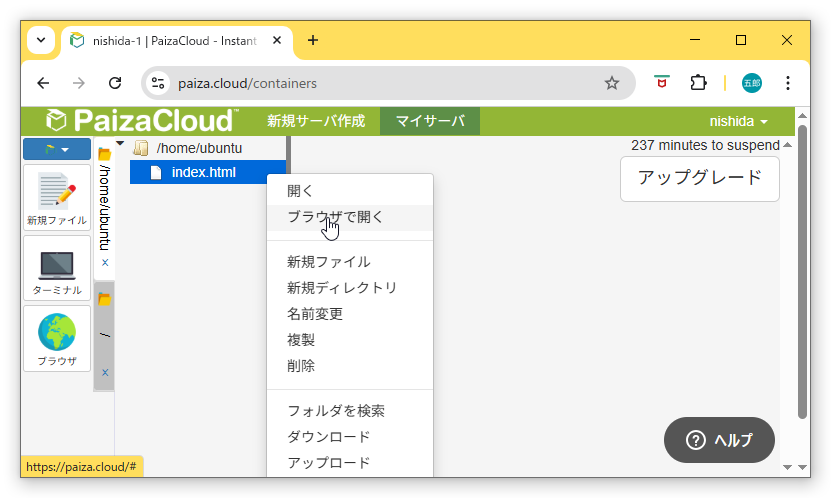Image resolution: width=831 pixels, height=498 pixels.
Task: Open the Chrome three-dot menu
Action: click(788, 83)
